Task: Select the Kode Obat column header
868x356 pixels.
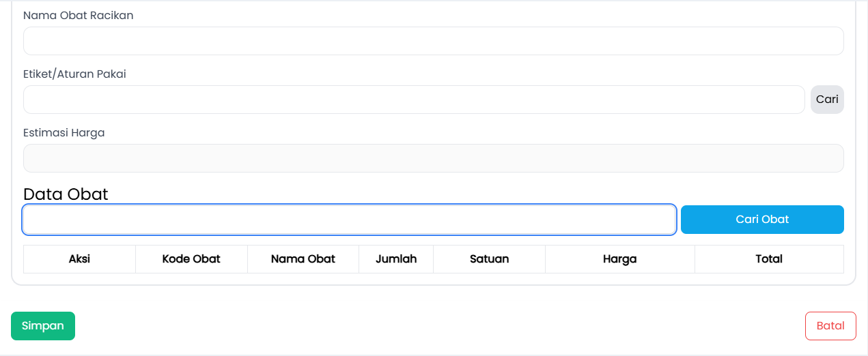Action: point(191,259)
